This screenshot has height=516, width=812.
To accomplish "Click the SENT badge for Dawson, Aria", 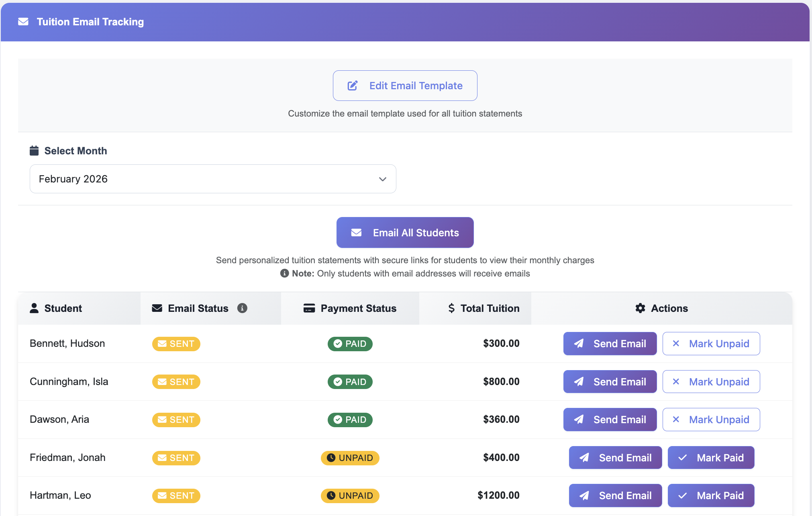I will click(x=176, y=420).
